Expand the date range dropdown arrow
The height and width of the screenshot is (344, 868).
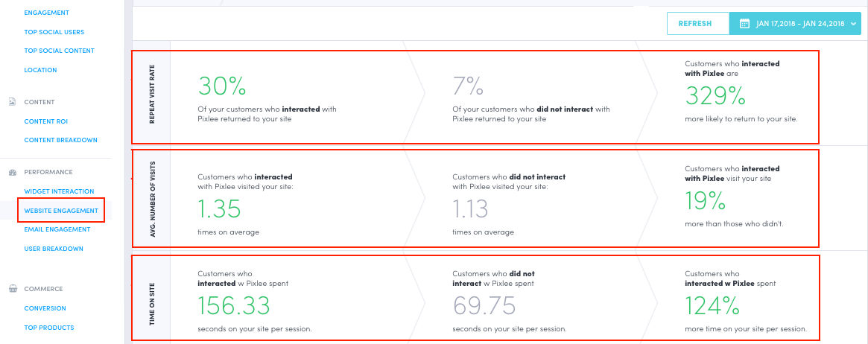point(853,24)
